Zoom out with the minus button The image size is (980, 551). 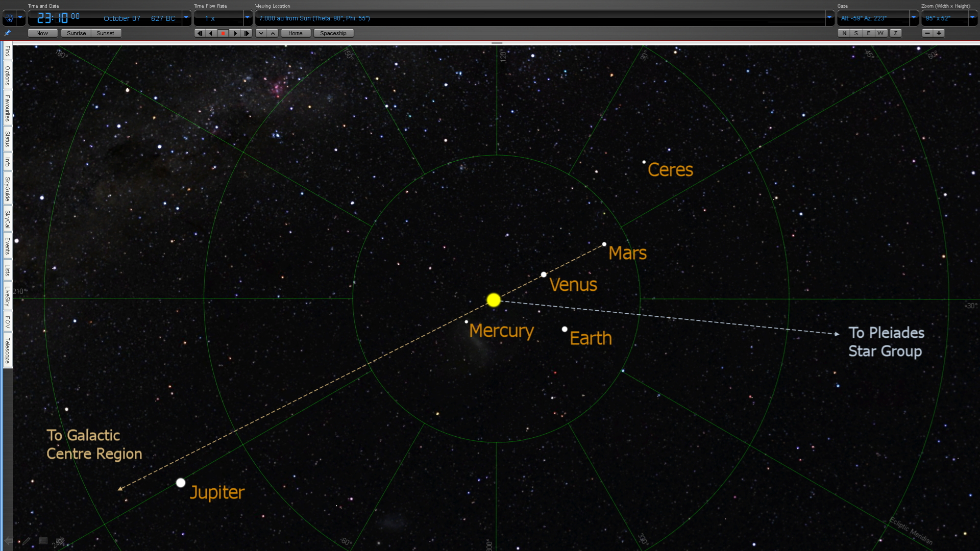pyautogui.click(x=927, y=33)
